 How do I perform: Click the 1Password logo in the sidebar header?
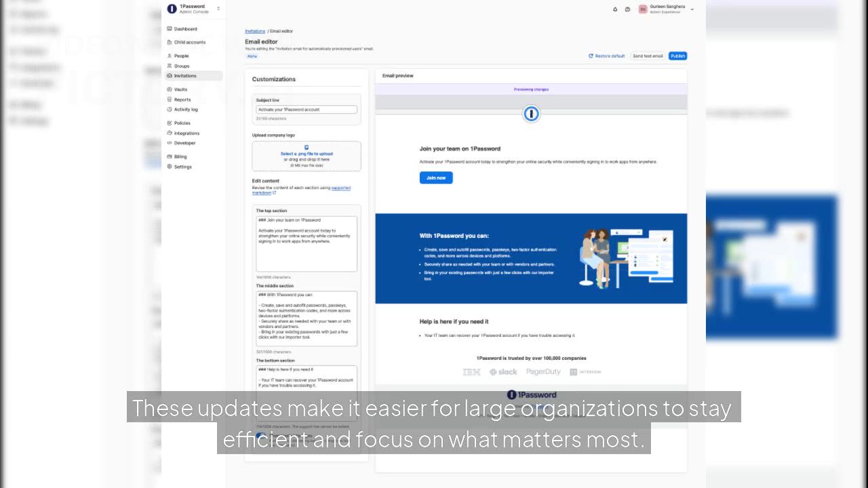click(x=172, y=9)
